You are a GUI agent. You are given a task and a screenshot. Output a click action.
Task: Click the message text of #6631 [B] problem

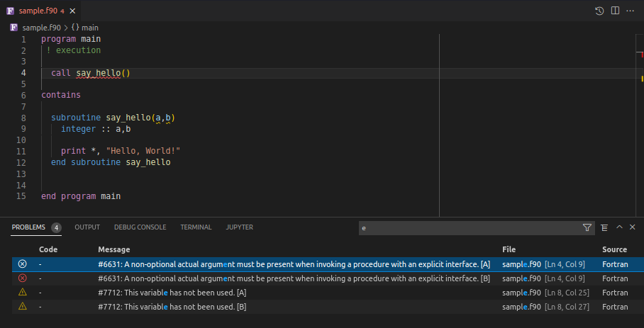294,278
